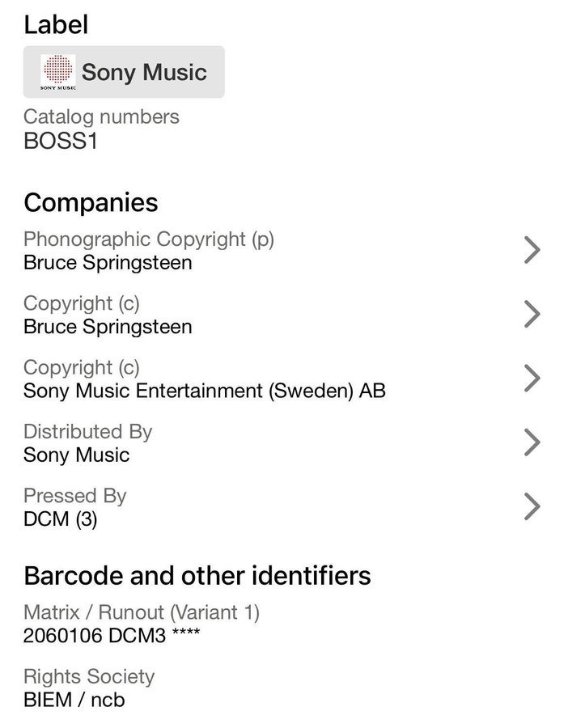This screenshot has height=728, width=568.
Task: Open the DCM (3) pressing company
Action: (x=60, y=519)
